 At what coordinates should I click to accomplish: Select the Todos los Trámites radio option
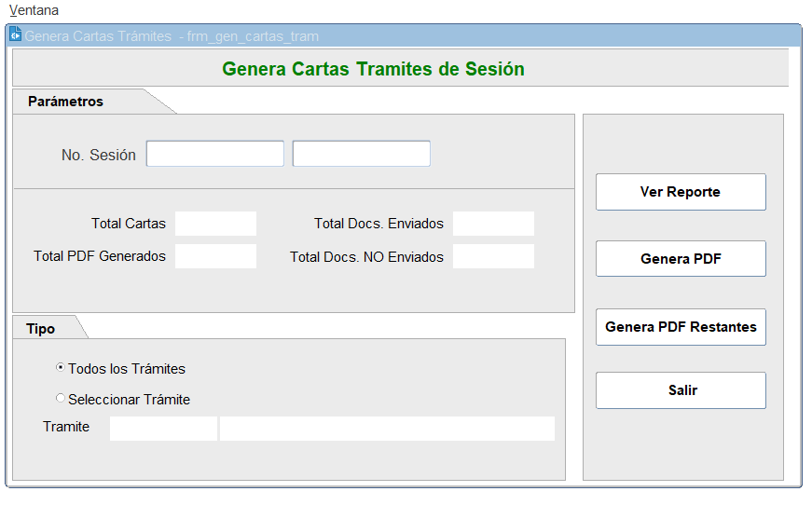click(61, 368)
